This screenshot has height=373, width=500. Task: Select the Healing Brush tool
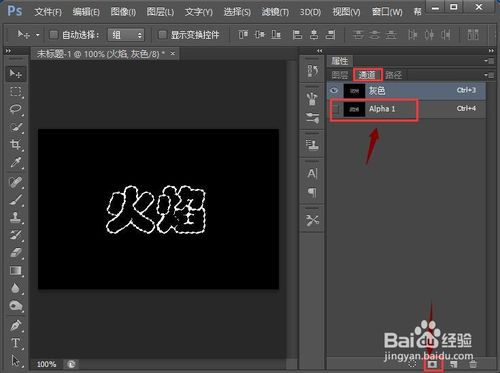pyautogui.click(x=15, y=182)
